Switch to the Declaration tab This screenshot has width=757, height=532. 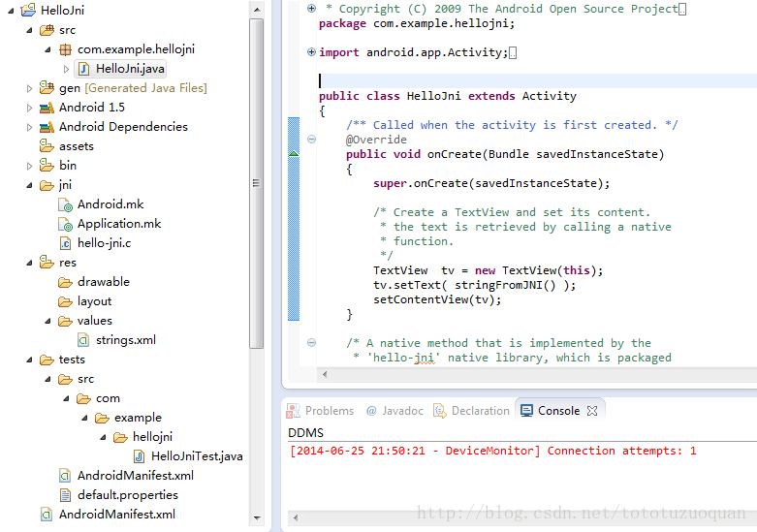(472, 411)
